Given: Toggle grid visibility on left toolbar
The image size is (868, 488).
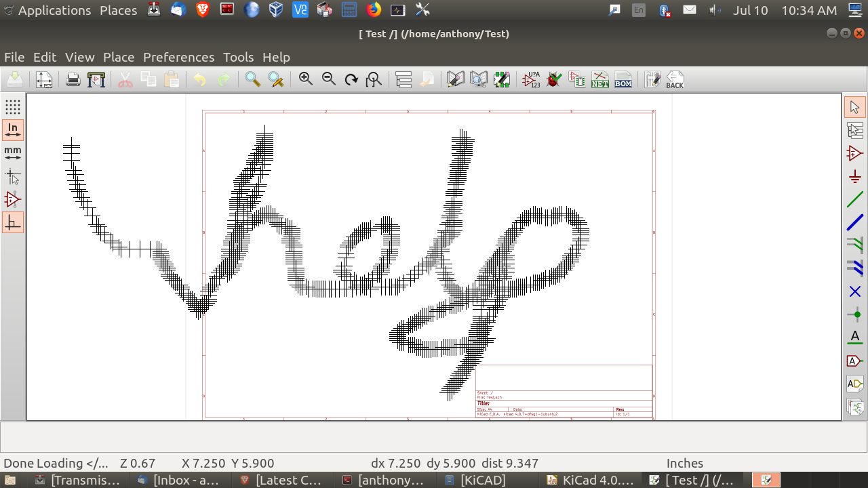Looking at the screenshot, I should pos(13,107).
